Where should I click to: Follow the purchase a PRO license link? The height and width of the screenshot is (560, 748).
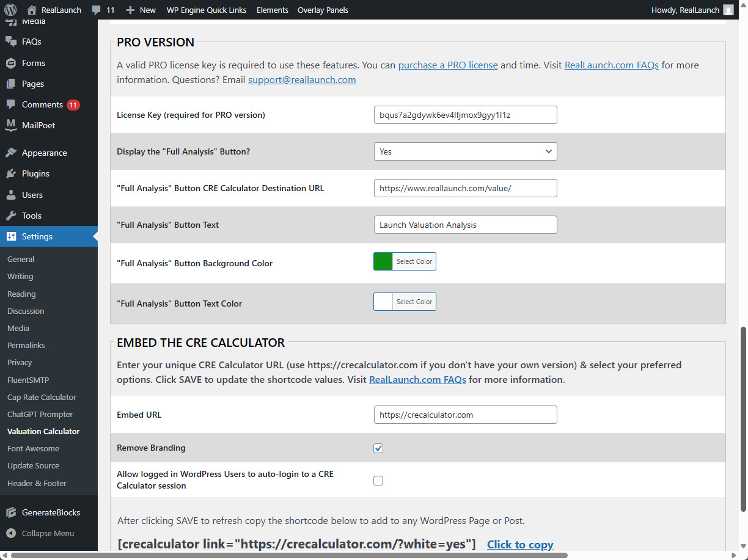(x=448, y=65)
